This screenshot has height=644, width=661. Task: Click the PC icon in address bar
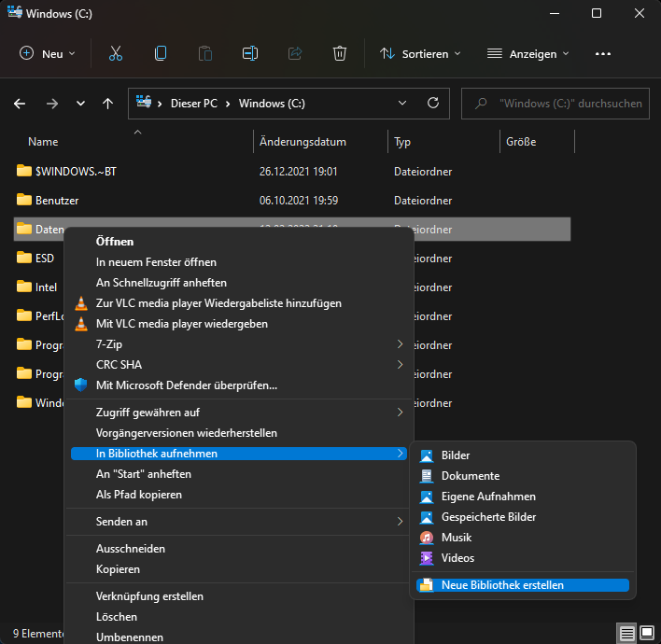tap(144, 102)
